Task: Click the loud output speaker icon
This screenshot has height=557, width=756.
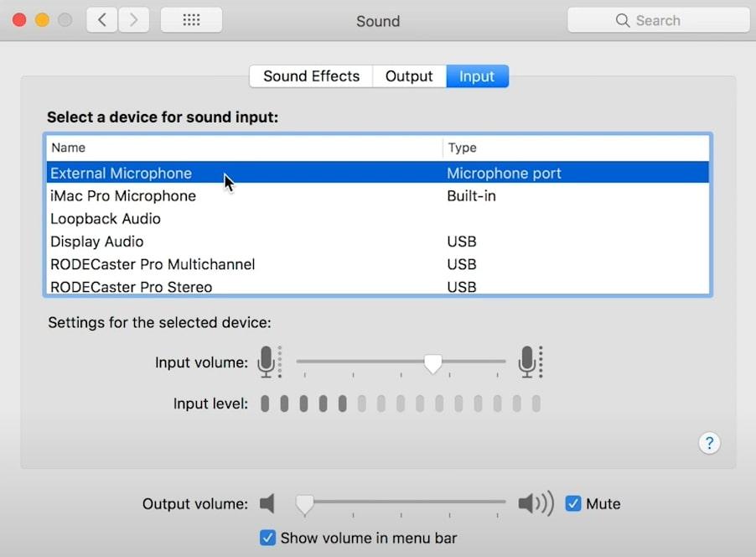Action: (535, 503)
